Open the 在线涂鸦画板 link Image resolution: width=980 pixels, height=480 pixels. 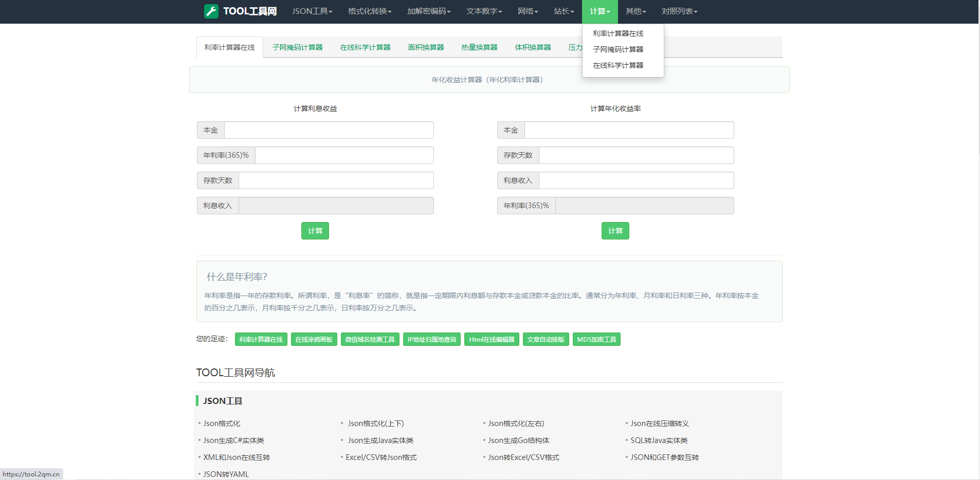314,339
